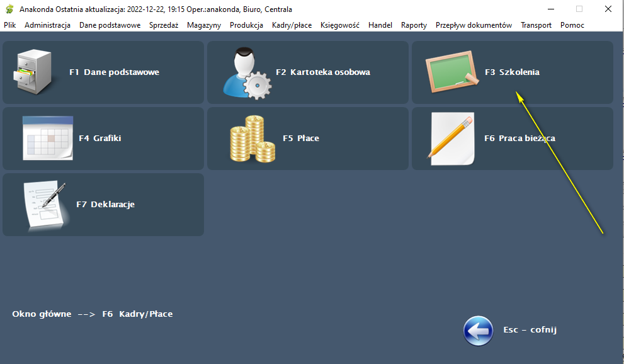This screenshot has width=624, height=364.
Task: Click the Anakonda app icon in title bar
Action: click(9, 9)
